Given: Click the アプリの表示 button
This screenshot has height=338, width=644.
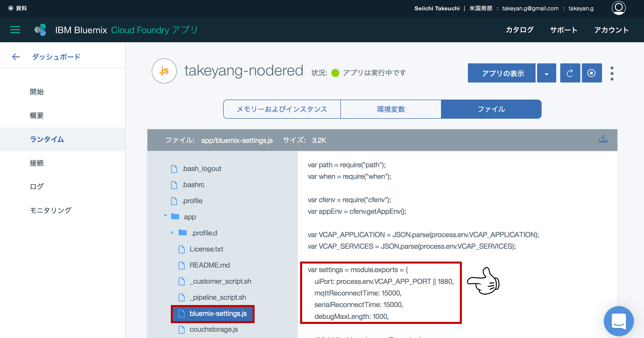Looking at the screenshot, I should coord(501,73).
